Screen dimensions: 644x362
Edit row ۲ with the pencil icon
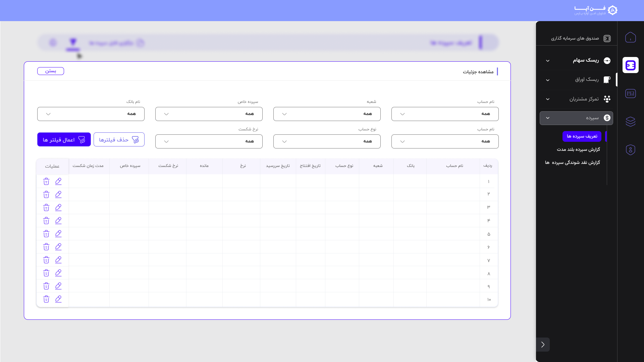(58, 194)
